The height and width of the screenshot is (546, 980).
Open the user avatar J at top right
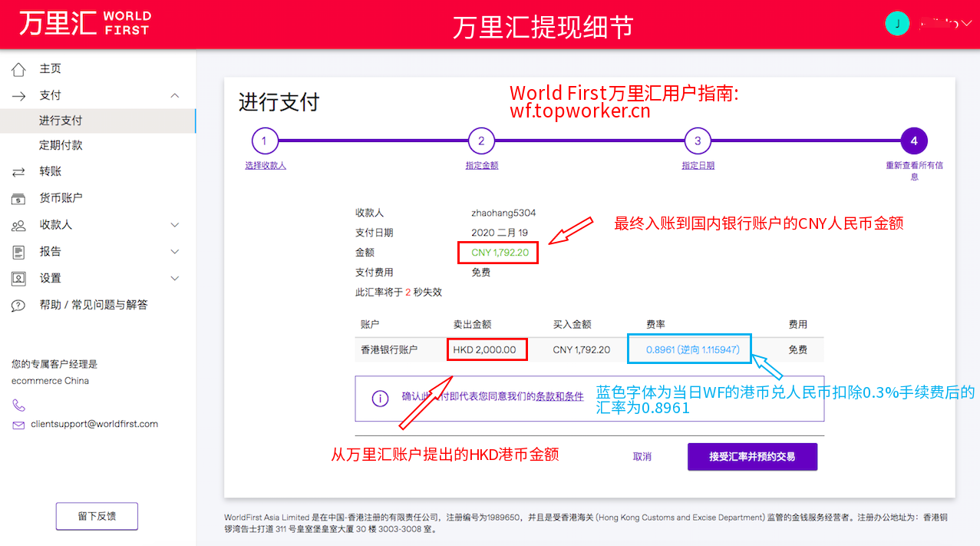(x=897, y=23)
